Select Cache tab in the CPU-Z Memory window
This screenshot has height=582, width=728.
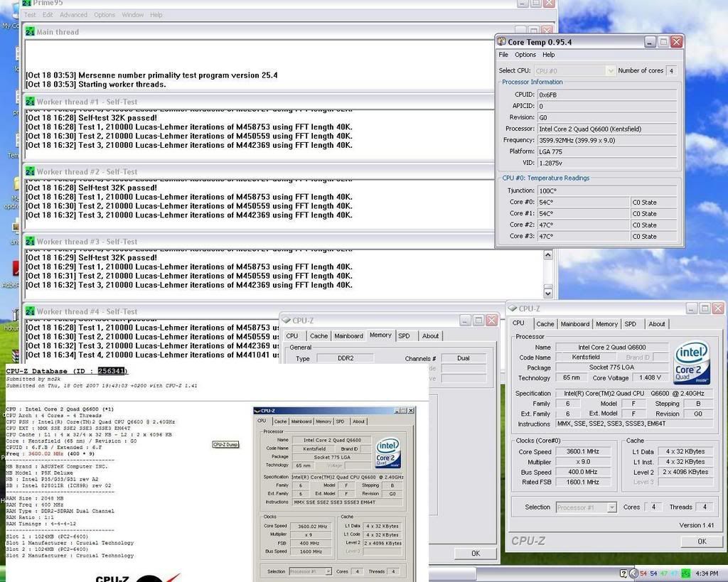click(x=318, y=336)
